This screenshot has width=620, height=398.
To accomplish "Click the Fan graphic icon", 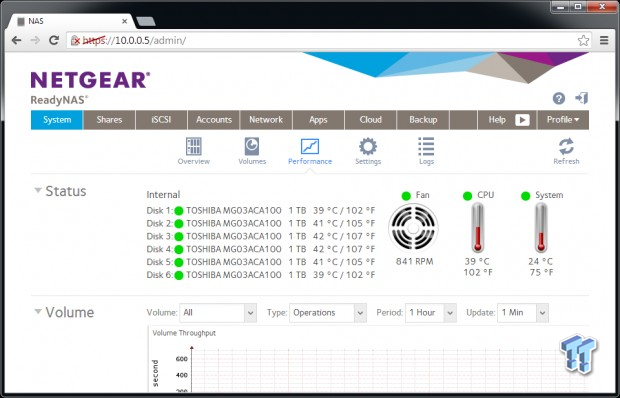I will click(x=413, y=228).
